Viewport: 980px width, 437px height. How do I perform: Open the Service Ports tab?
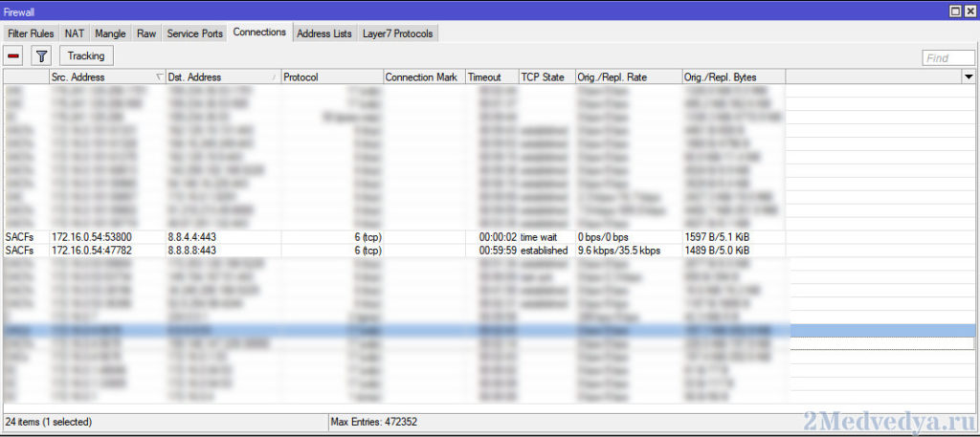click(x=195, y=33)
